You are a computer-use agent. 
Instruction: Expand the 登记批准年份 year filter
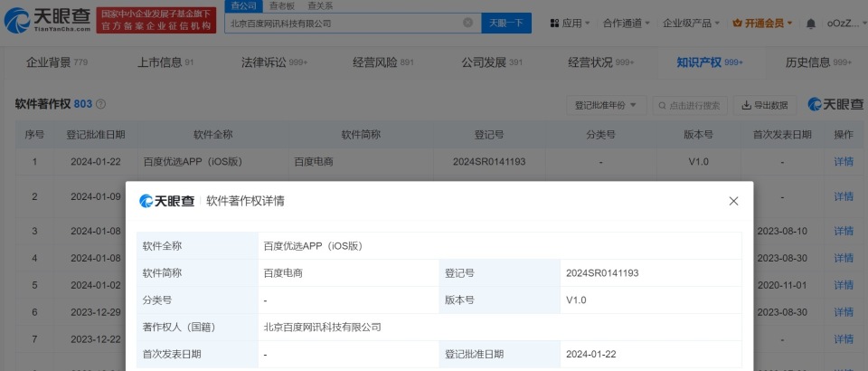pyautogui.click(x=606, y=105)
